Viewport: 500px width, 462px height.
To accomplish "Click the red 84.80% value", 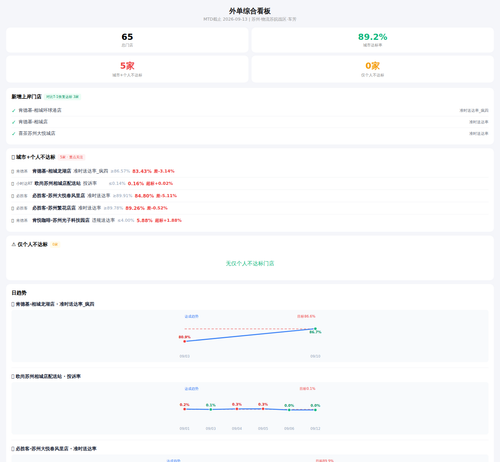I will click(x=144, y=196).
